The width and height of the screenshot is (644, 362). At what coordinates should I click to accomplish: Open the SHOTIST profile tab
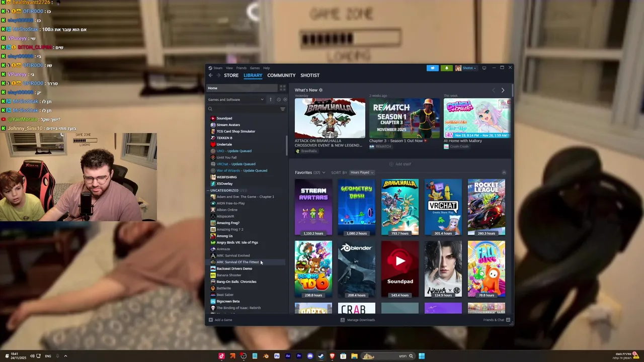(310, 75)
